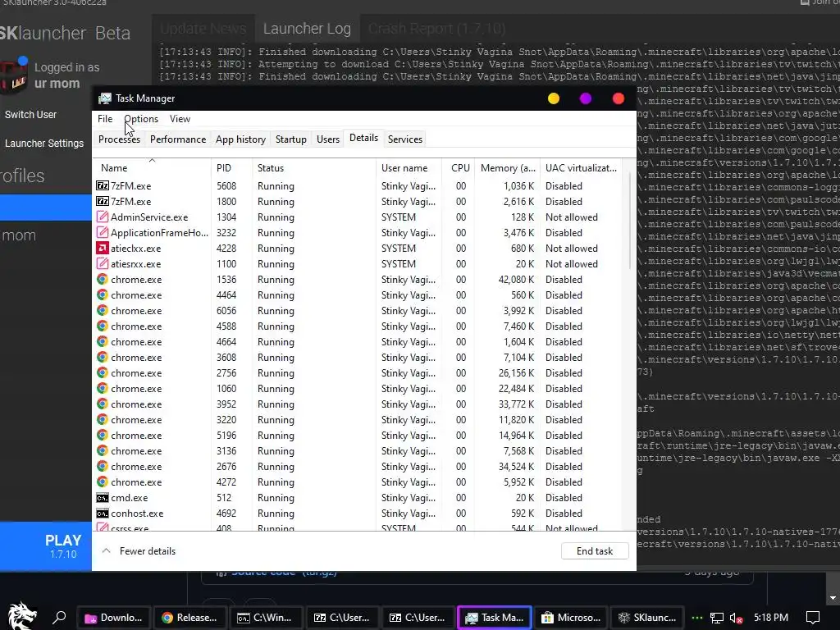Click the muted volume tray icon
The height and width of the screenshot is (630, 840).
pyautogui.click(x=736, y=619)
